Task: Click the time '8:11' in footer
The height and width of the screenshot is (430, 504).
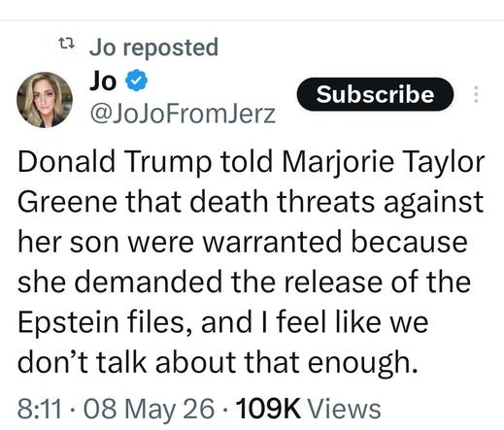Action: coord(40,409)
